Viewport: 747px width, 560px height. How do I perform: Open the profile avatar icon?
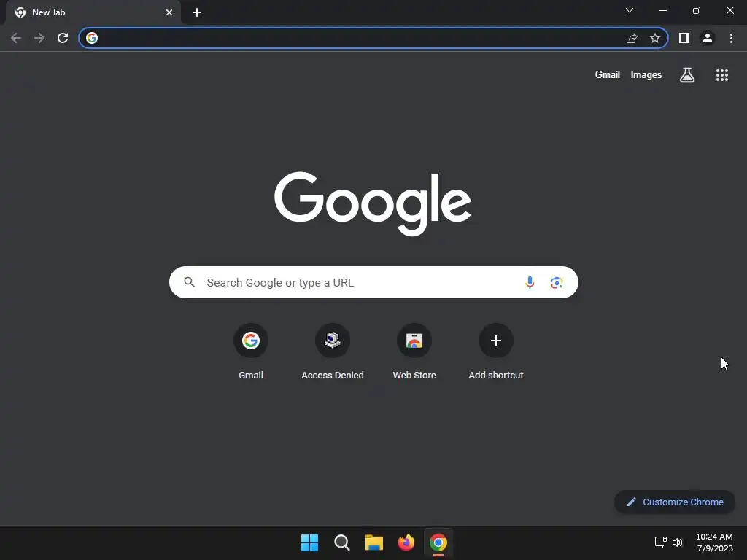[x=708, y=38]
